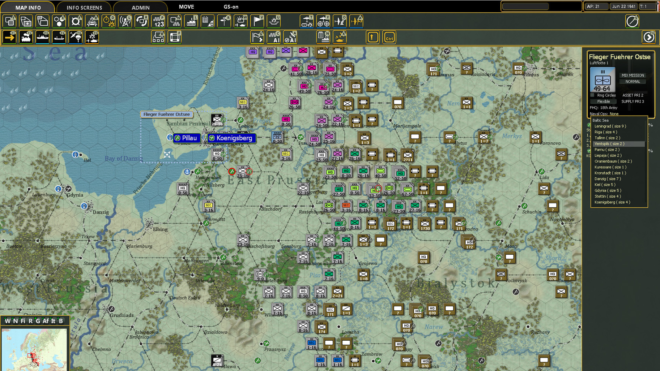This screenshot has width=660, height=371.
Task: Select the amphibious landing mode icon
Action: [92, 37]
